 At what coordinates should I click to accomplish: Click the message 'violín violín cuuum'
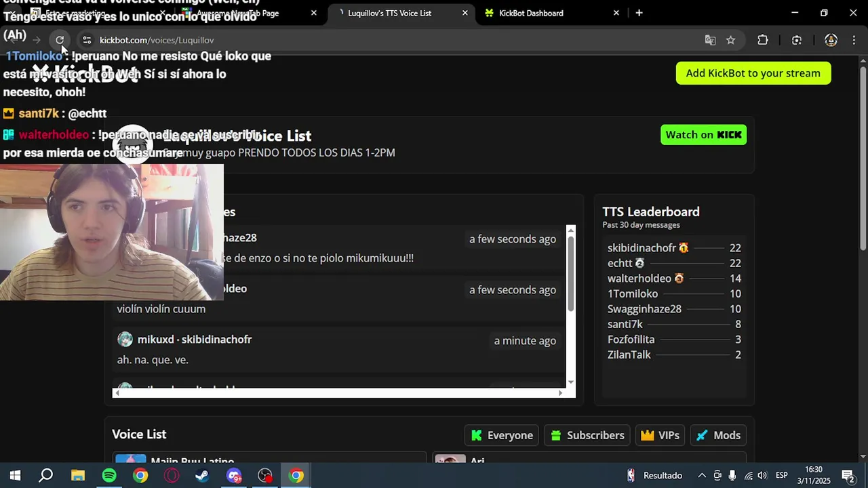[161, 309]
